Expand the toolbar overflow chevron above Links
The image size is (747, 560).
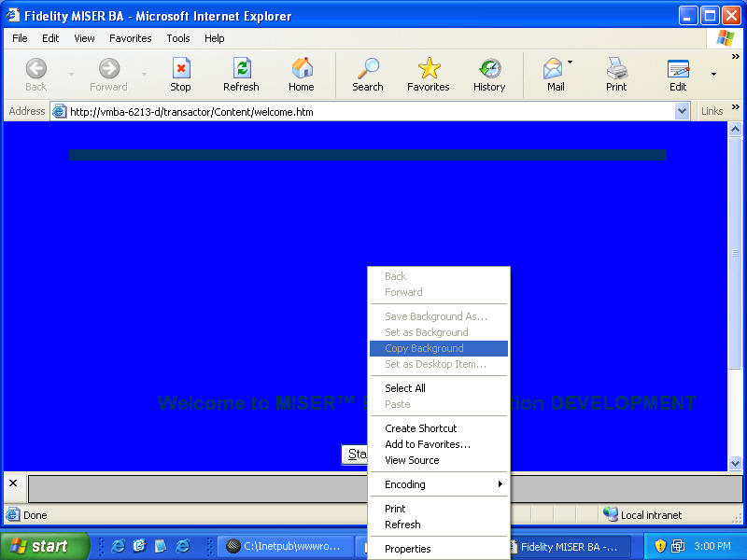pyautogui.click(x=736, y=57)
